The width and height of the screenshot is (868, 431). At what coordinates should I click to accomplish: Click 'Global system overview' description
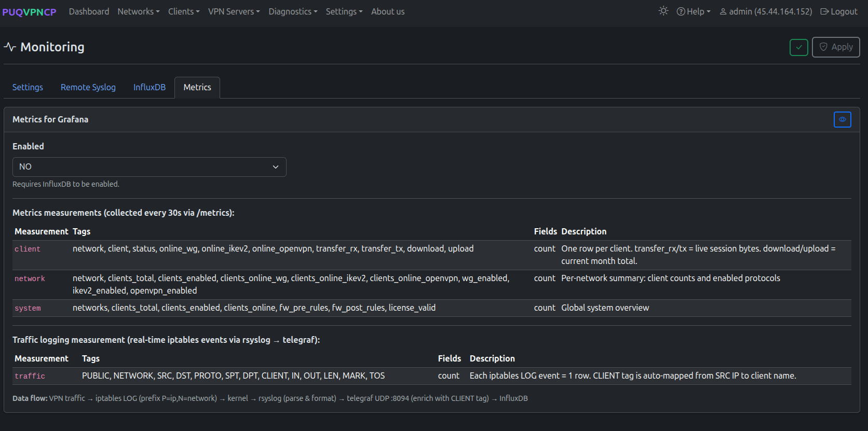pos(605,308)
